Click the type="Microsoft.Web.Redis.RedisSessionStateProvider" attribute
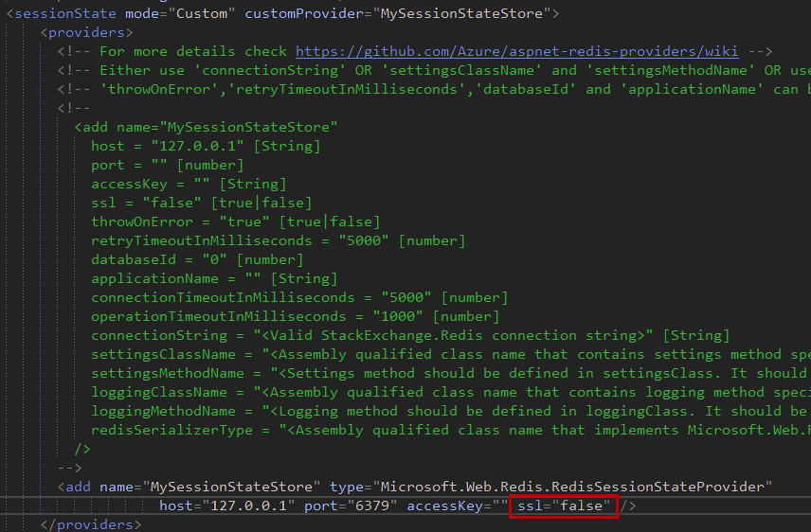This screenshot has width=811, height=532. [550, 487]
